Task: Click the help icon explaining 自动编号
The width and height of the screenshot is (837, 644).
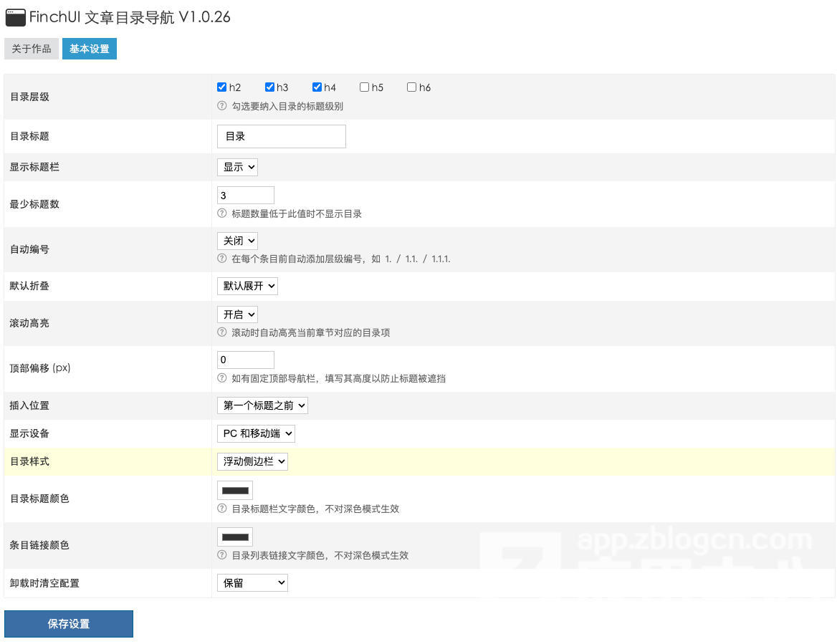Action: pyautogui.click(x=221, y=259)
